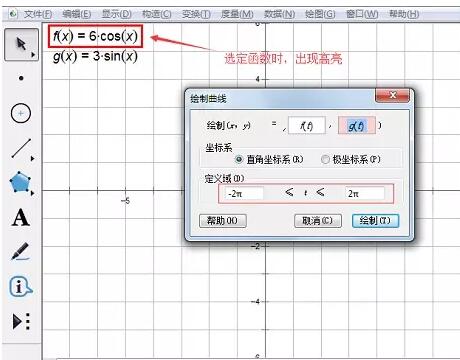The height and width of the screenshot is (360, 460).
Task: Click the -2π lower domain field
Action: (244, 193)
